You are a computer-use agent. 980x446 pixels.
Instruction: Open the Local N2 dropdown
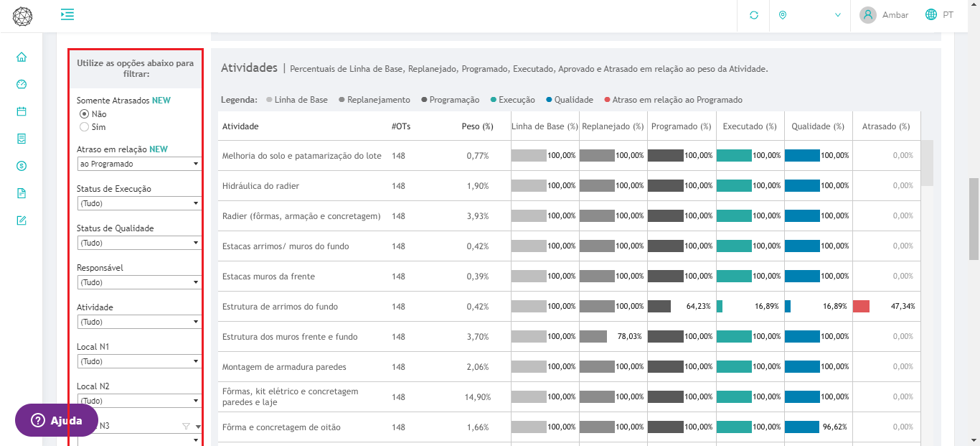139,401
